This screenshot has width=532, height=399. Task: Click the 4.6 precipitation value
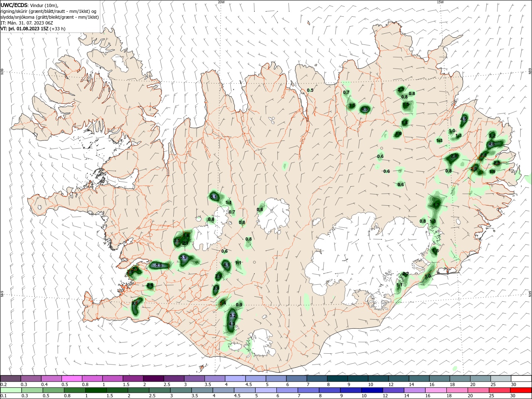click(x=492, y=144)
